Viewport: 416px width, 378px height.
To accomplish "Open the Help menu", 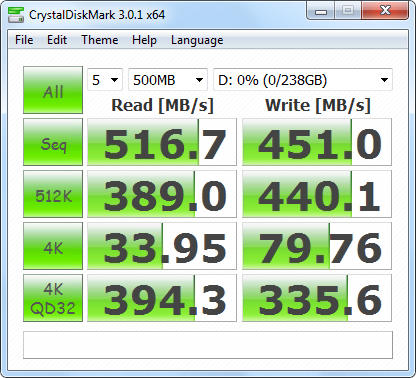I will (x=144, y=40).
